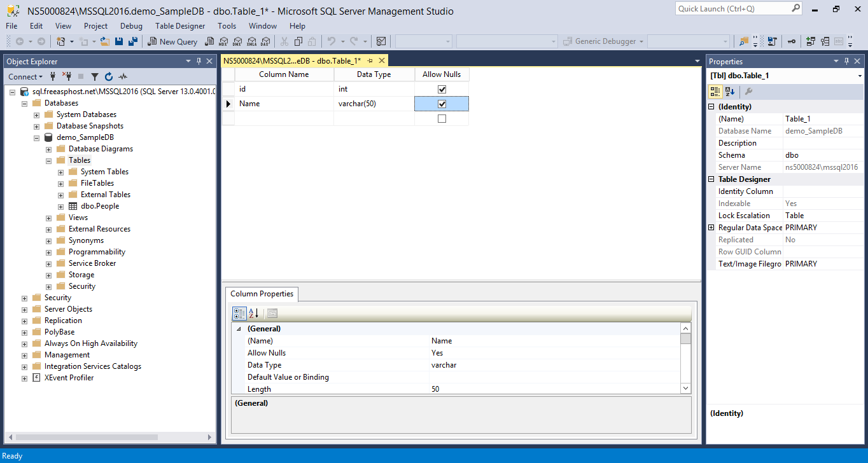Screen dimensions: 868x463
Task: Click the XMLA query icon
Action: (x=251, y=41)
